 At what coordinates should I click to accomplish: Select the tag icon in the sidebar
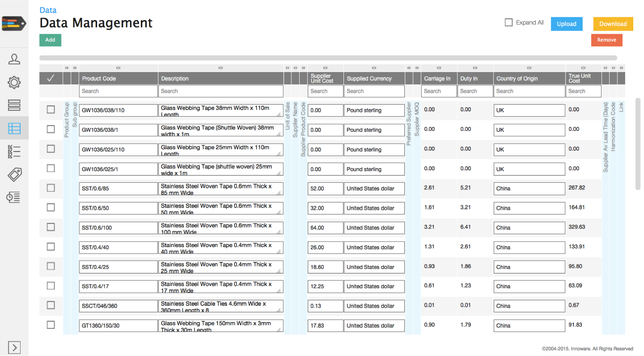(x=14, y=175)
